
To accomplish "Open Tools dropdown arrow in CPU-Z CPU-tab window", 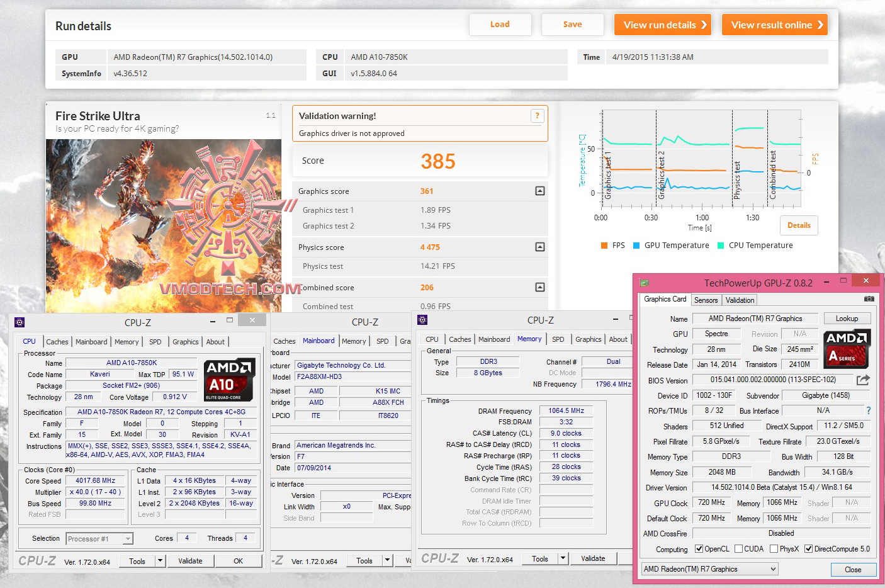I will tap(161, 561).
